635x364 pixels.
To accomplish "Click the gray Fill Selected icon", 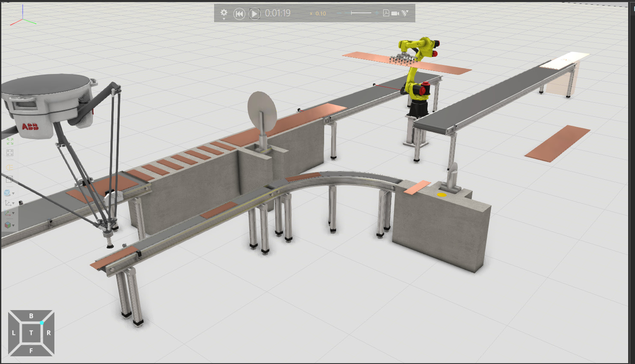I will click(x=10, y=153).
